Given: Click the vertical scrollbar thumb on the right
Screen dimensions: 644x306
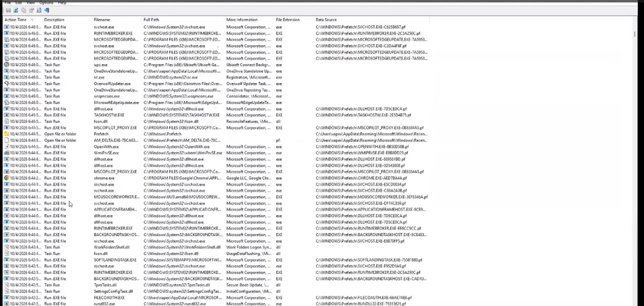Looking at the screenshot, I should click(635, 34).
